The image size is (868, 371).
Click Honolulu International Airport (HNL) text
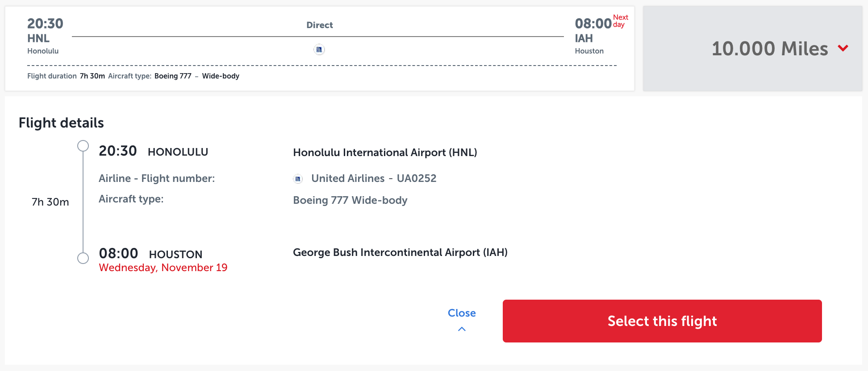pos(385,153)
